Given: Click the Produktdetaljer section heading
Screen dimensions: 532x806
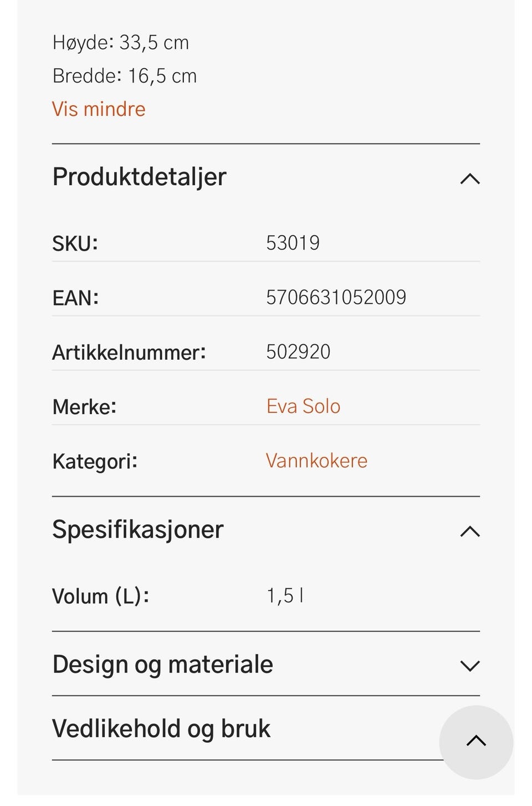Looking at the screenshot, I should click(139, 177).
